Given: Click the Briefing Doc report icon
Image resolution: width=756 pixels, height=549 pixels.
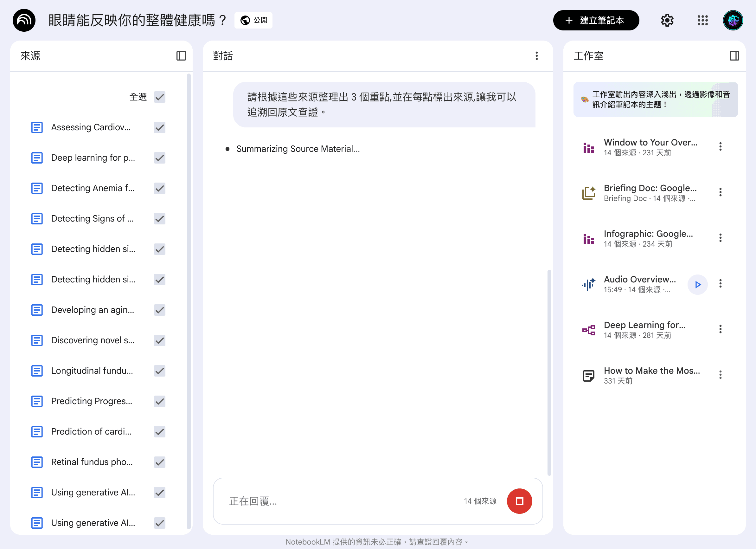Looking at the screenshot, I should pyautogui.click(x=588, y=193).
